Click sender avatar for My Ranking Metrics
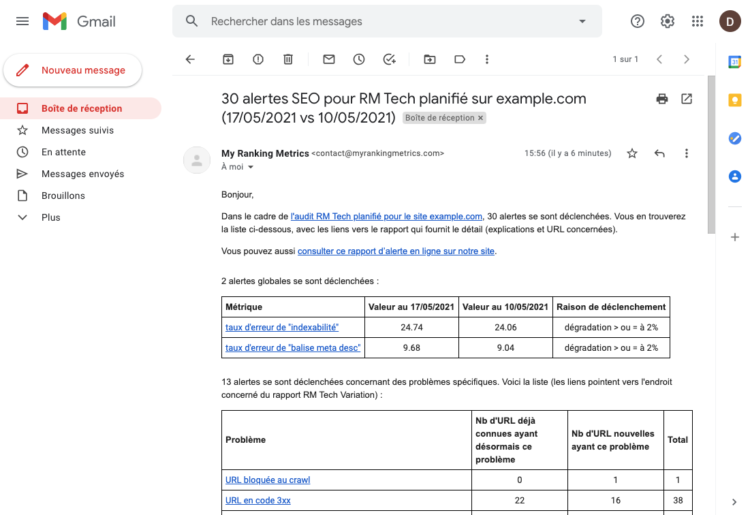Screen dimensions: 750x515 (197, 160)
